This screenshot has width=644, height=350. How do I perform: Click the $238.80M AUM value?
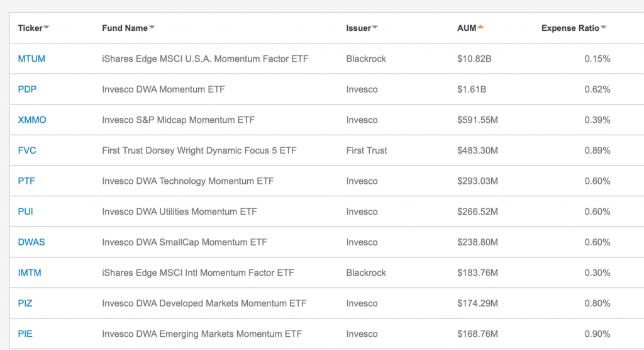pyautogui.click(x=477, y=242)
